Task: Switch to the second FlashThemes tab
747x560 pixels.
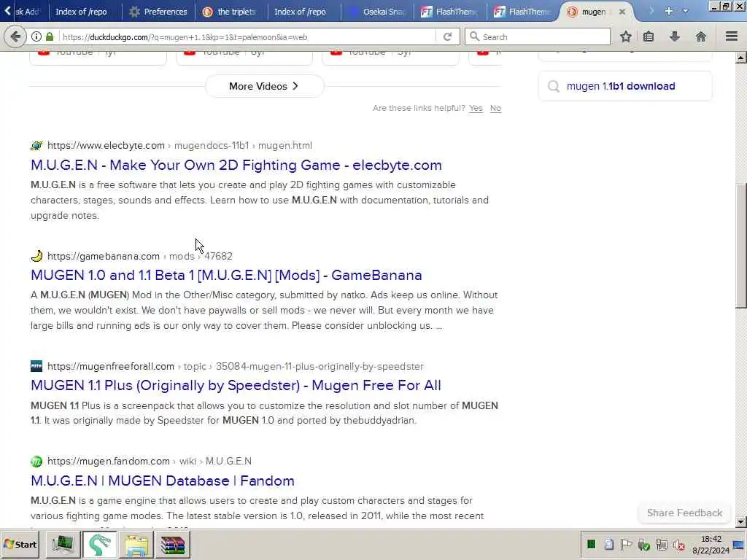Action: [522, 12]
